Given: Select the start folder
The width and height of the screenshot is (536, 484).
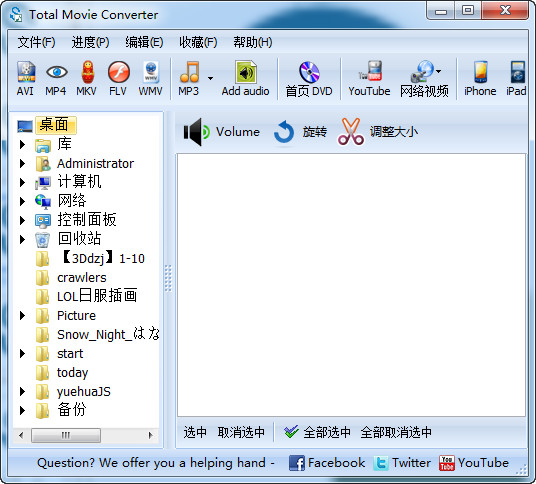Looking at the screenshot, I should point(70,353).
